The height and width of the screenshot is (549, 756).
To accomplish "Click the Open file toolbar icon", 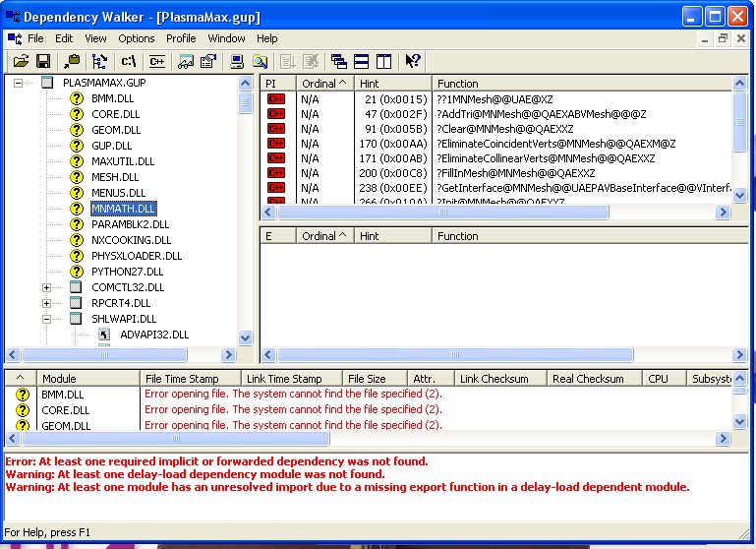I will coord(21,61).
